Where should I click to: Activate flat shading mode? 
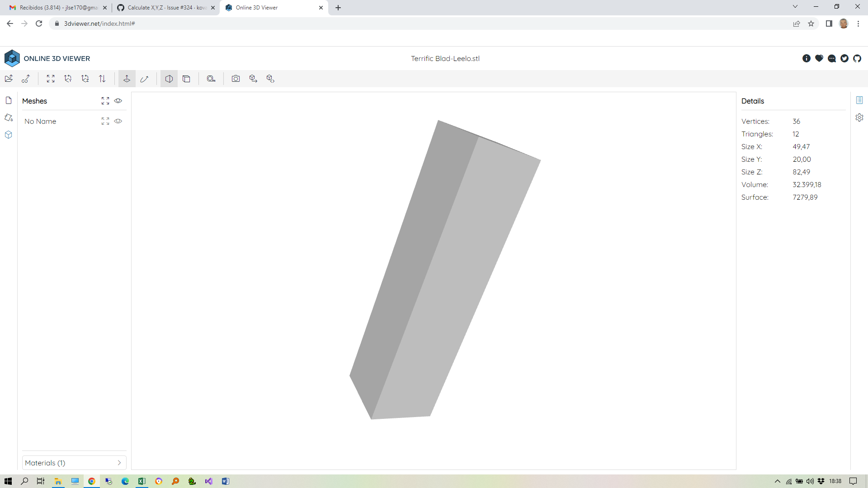tap(169, 78)
